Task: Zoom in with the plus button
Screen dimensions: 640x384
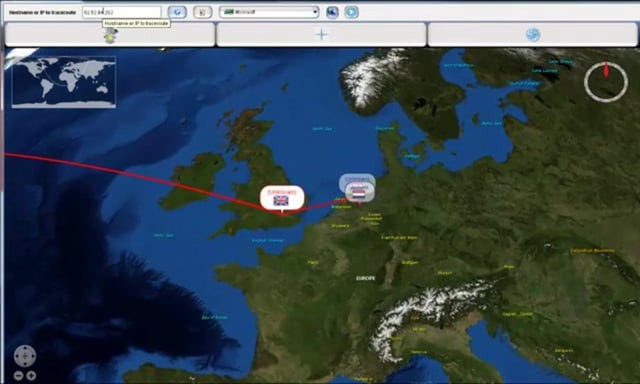Action: coord(31,375)
